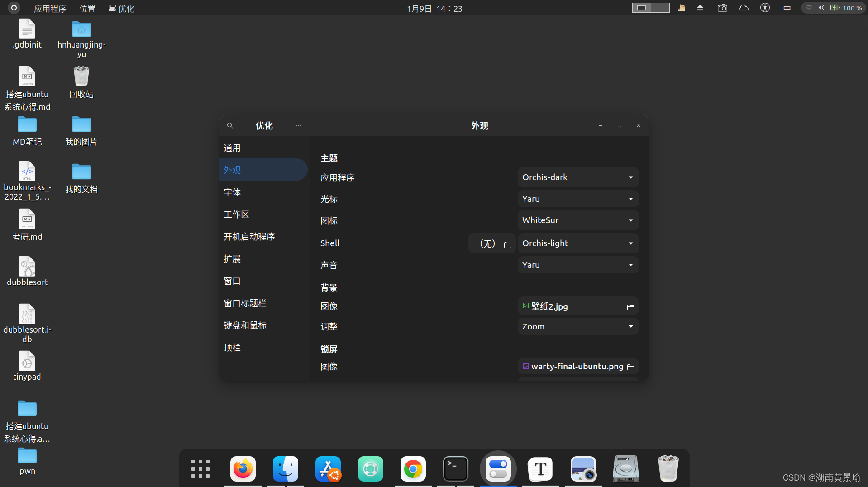Open the accessibility menu in the top bar

(765, 8)
